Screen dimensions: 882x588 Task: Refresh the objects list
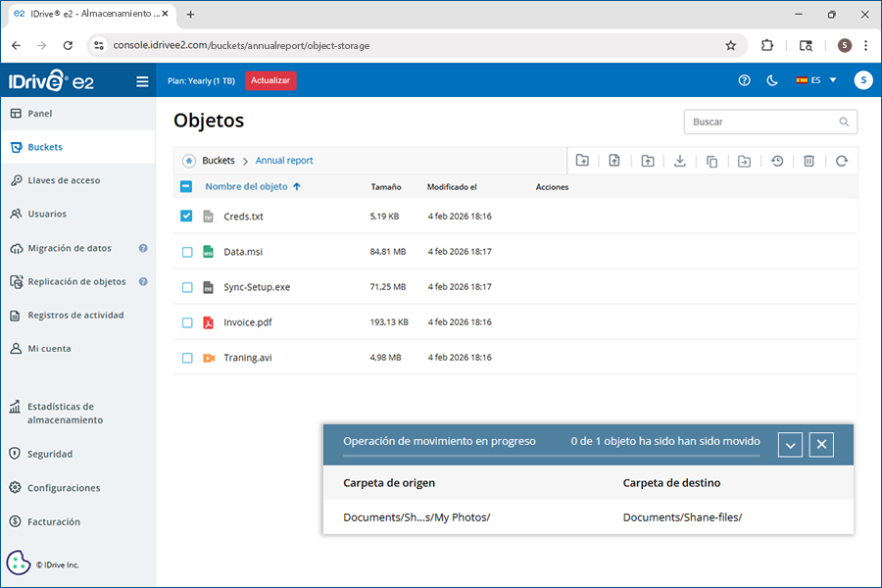pyautogui.click(x=841, y=161)
